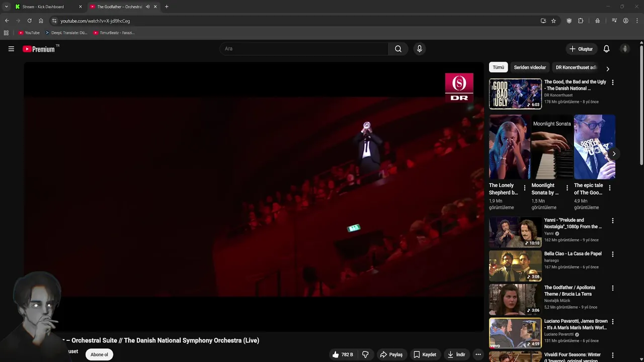Dislike the video with thumbs down
The width and height of the screenshot is (644, 362).
365,354
